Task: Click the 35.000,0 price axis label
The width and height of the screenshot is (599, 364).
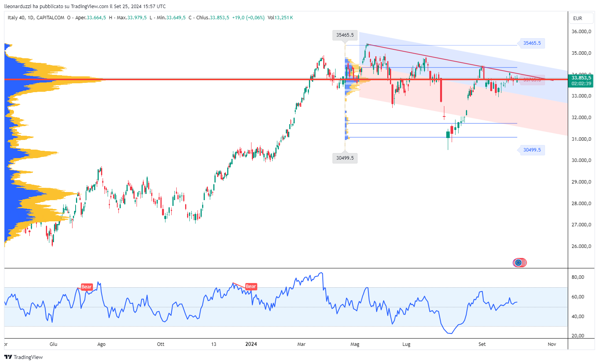Action: pyautogui.click(x=581, y=53)
